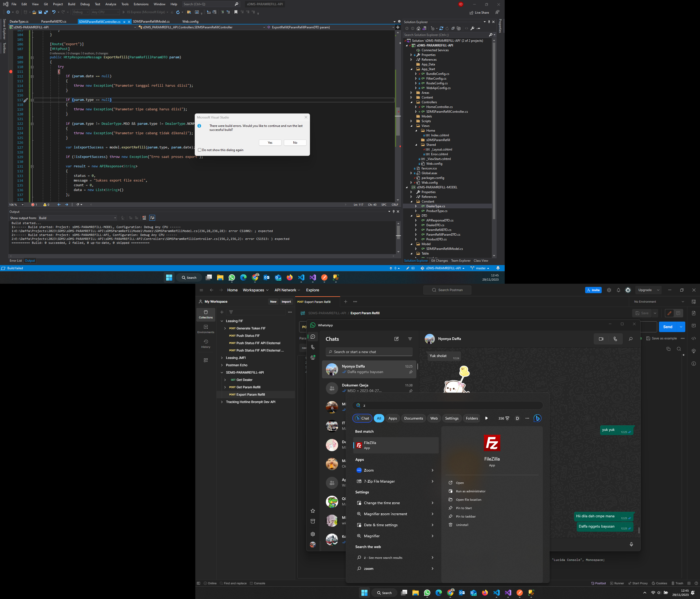Click the Output pane vertical scrollbar thumb
The height and width of the screenshot is (599, 700).
point(398,232)
